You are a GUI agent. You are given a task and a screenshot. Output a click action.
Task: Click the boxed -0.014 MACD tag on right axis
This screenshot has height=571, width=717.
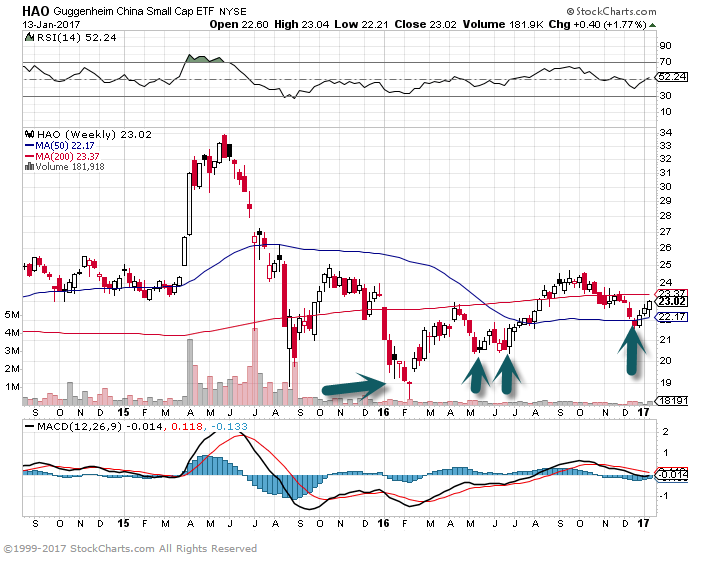coord(672,475)
